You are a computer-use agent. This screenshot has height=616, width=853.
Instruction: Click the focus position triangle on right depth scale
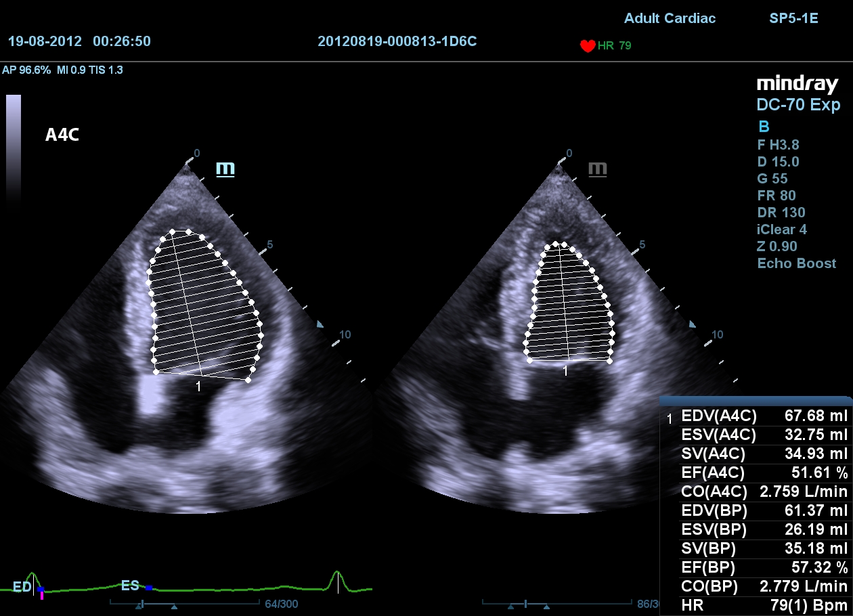coord(692,325)
